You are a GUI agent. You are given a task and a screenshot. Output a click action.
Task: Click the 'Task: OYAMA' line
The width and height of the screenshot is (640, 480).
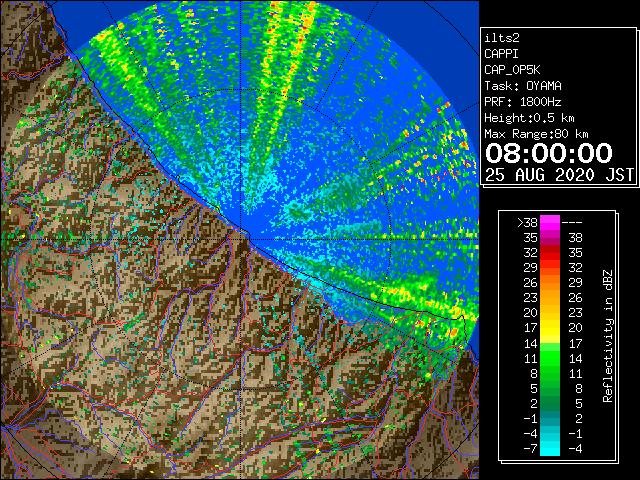click(x=523, y=86)
